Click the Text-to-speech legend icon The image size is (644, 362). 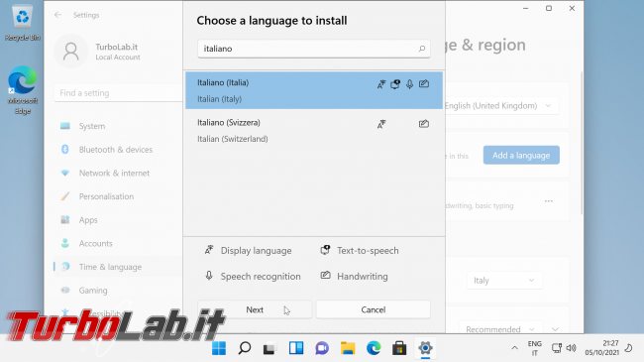(x=325, y=250)
